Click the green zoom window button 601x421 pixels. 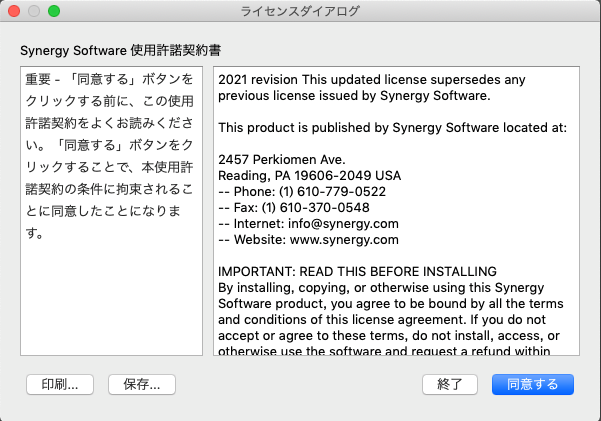(x=54, y=11)
